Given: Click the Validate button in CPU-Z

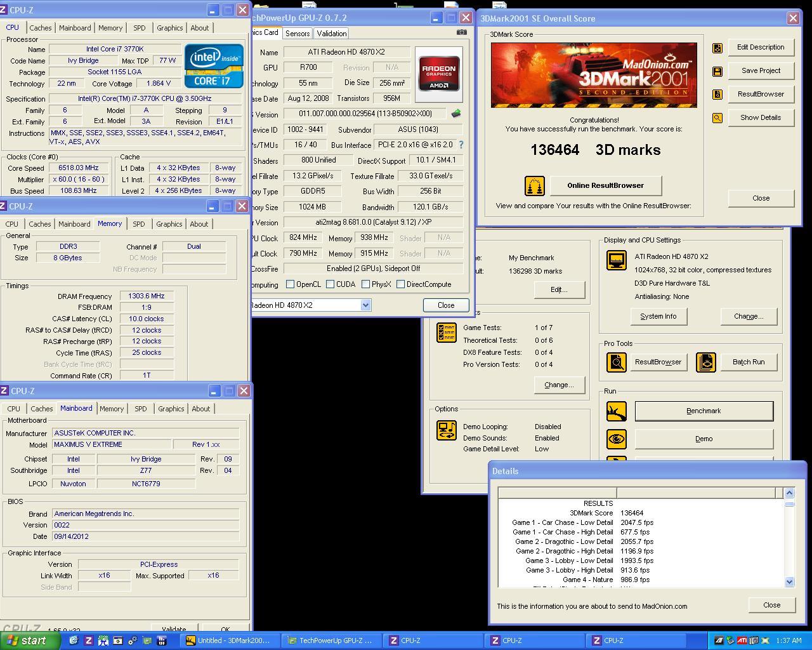Looking at the screenshot, I should 174,629.
